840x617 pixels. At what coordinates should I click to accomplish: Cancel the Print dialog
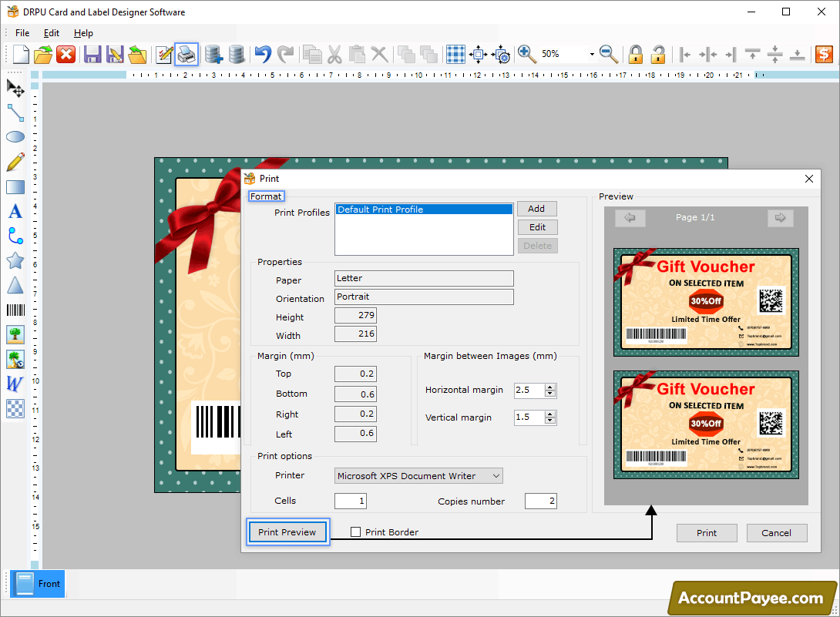777,533
